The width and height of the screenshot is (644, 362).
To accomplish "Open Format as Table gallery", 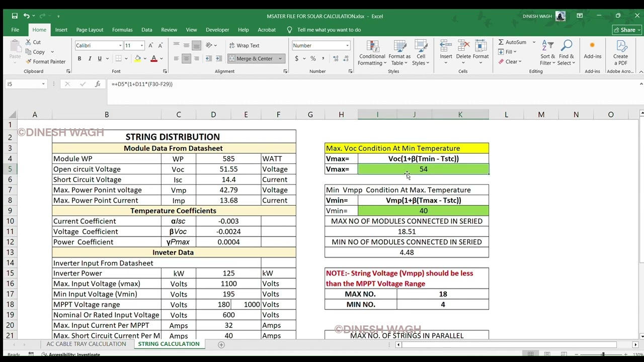I will pos(399,53).
